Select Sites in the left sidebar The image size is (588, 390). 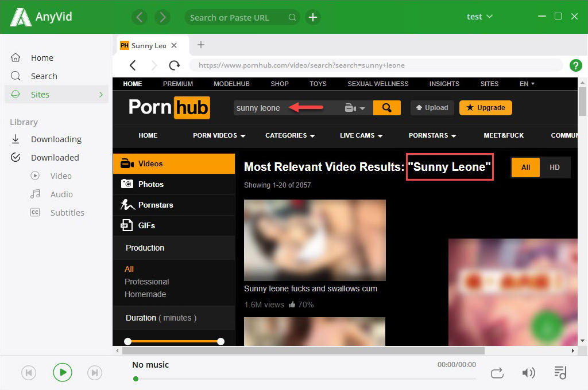point(57,95)
